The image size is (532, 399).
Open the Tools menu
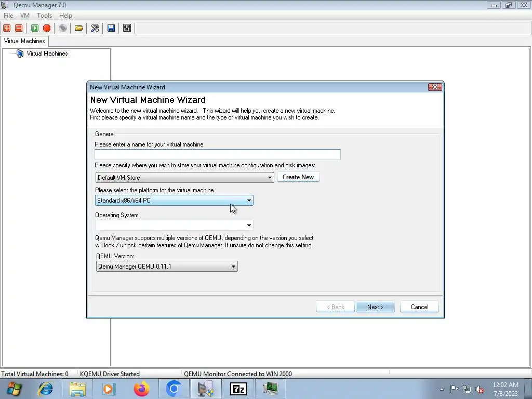[x=45, y=16]
